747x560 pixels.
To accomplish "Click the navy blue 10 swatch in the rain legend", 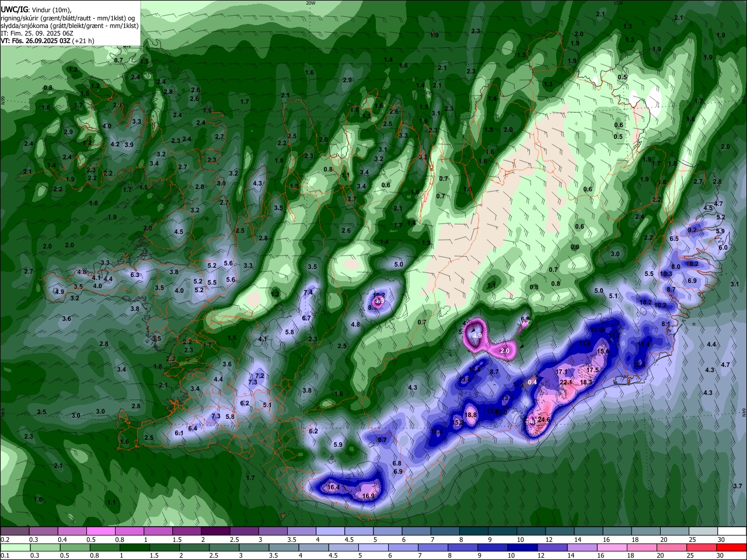I will (x=522, y=548).
